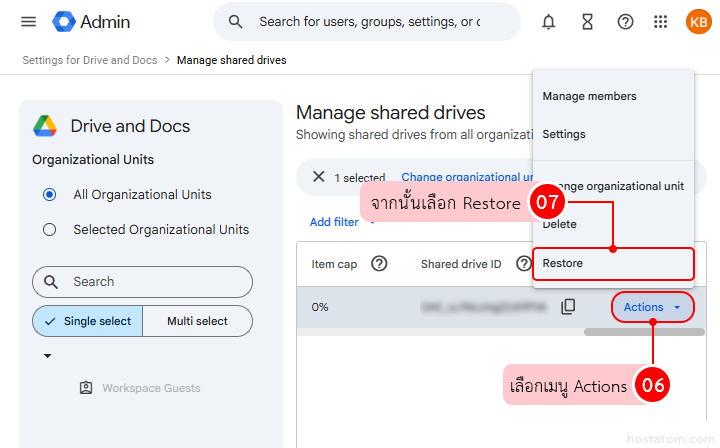This screenshot has height=448, width=720.
Task: Go to Settings for Drive and Docs breadcrumb
Action: (x=90, y=60)
